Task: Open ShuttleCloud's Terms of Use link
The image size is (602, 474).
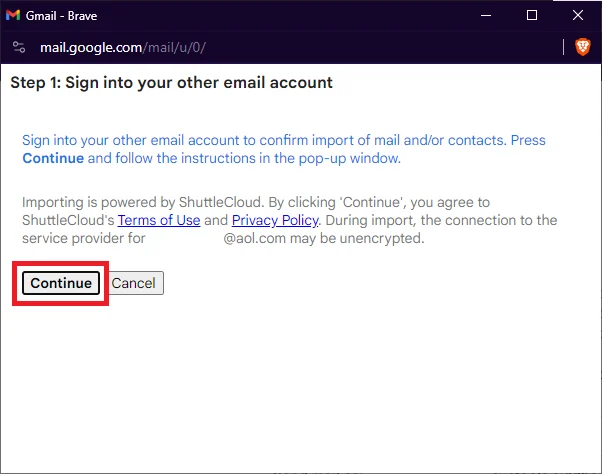Action: [159, 220]
